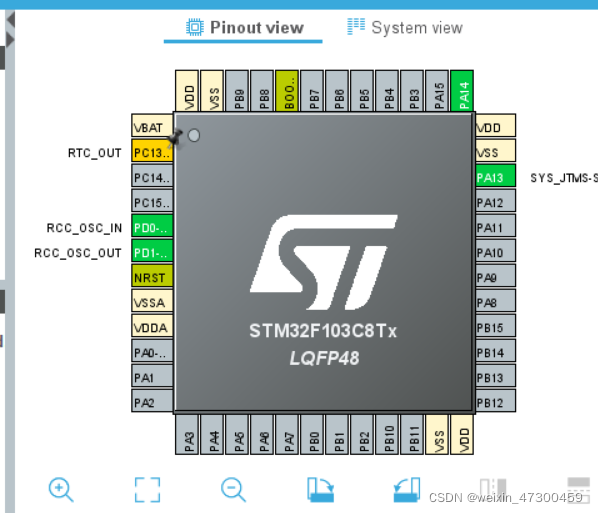Click pin PA10
The width and height of the screenshot is (598, 513).
coord(495,251)
